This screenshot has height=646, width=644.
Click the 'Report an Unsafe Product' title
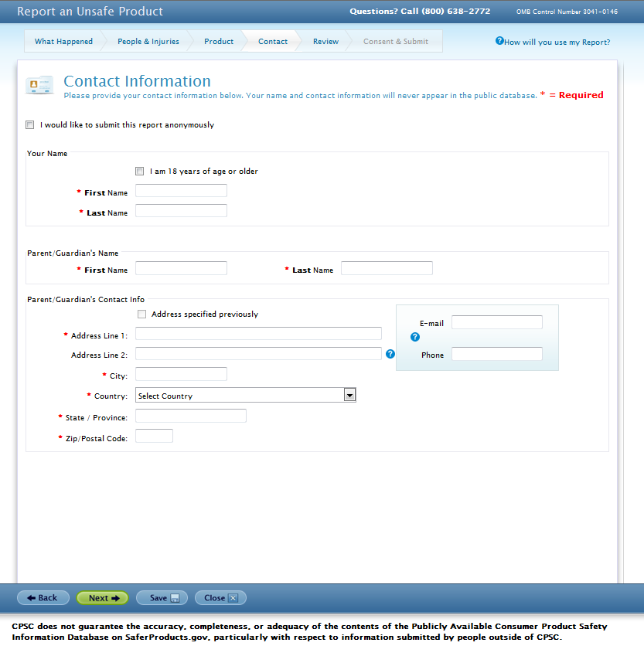point(90,11)
